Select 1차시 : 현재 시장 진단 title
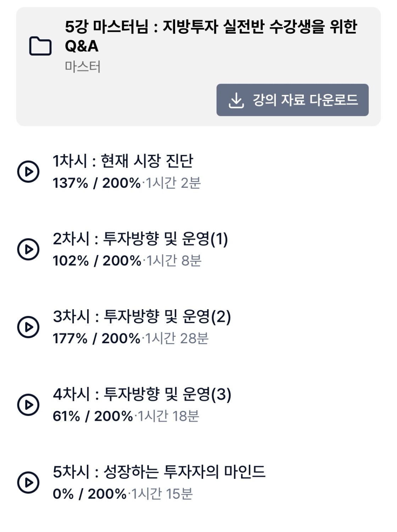397x532 pixels. coord(123,161)
